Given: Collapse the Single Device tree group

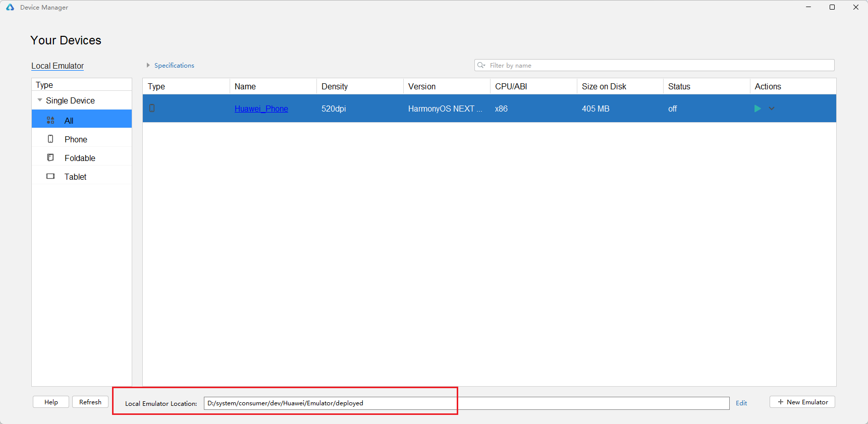Looking at the screenshot, I should pos(40,100).
